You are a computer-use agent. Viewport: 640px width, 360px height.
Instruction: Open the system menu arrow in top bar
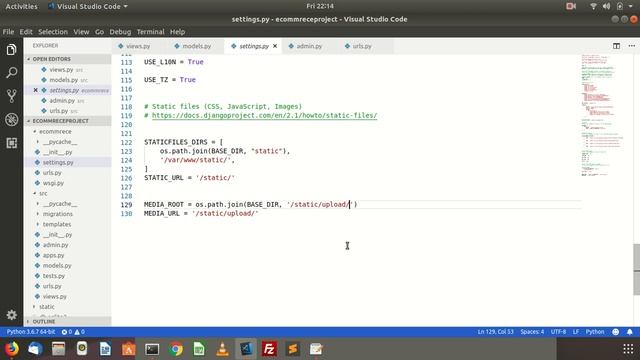pyautogui.click(x=631, y=6)
